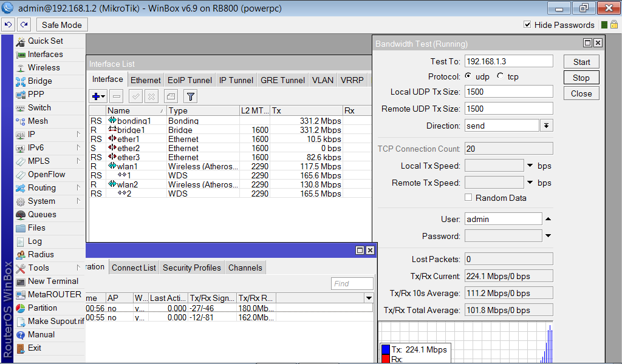Click the OpenFlow sidebar icon

(20, 175)
